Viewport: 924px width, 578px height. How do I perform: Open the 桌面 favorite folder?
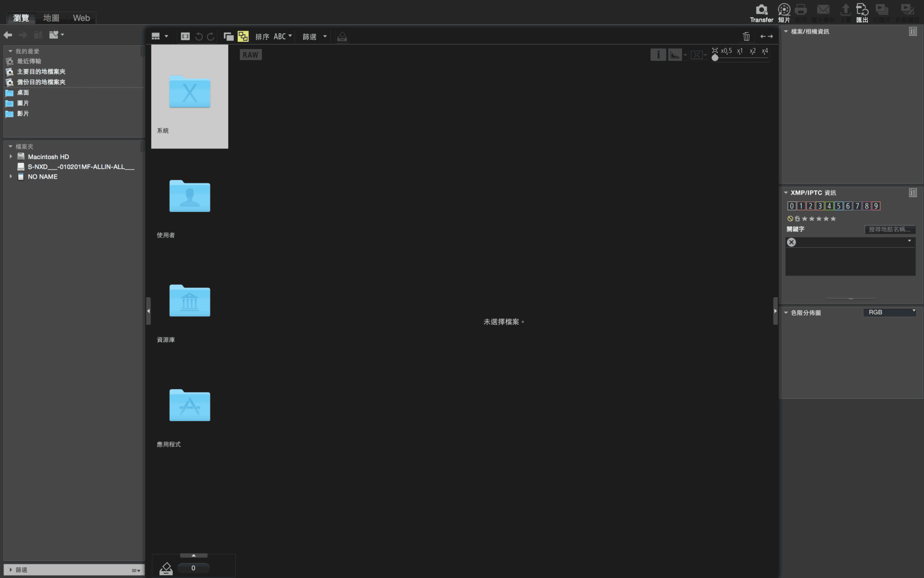23,92
